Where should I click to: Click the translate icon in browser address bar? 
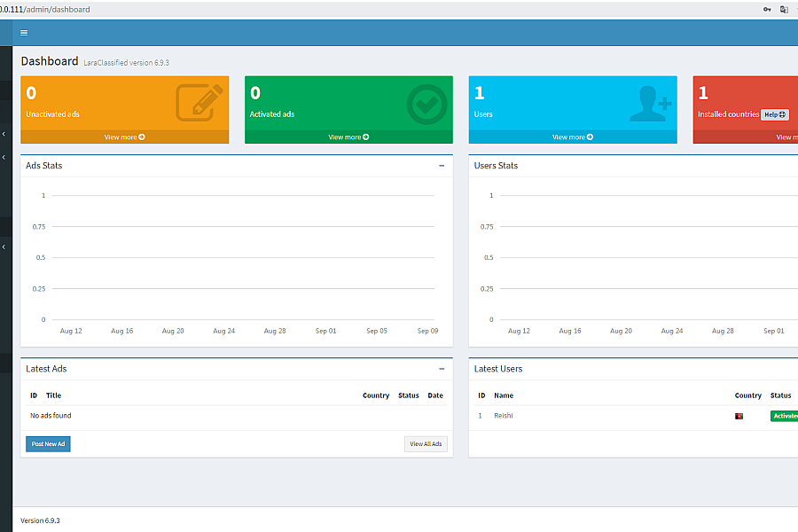(785, 10)
